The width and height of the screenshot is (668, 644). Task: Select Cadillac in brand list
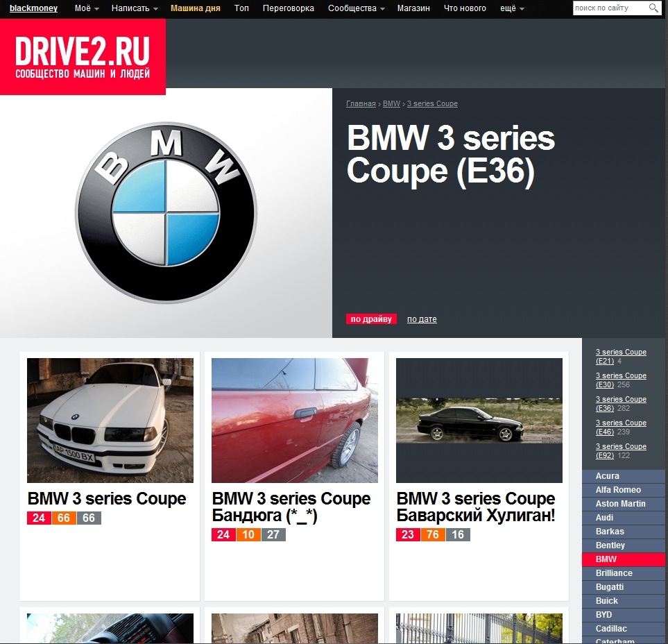624,629
